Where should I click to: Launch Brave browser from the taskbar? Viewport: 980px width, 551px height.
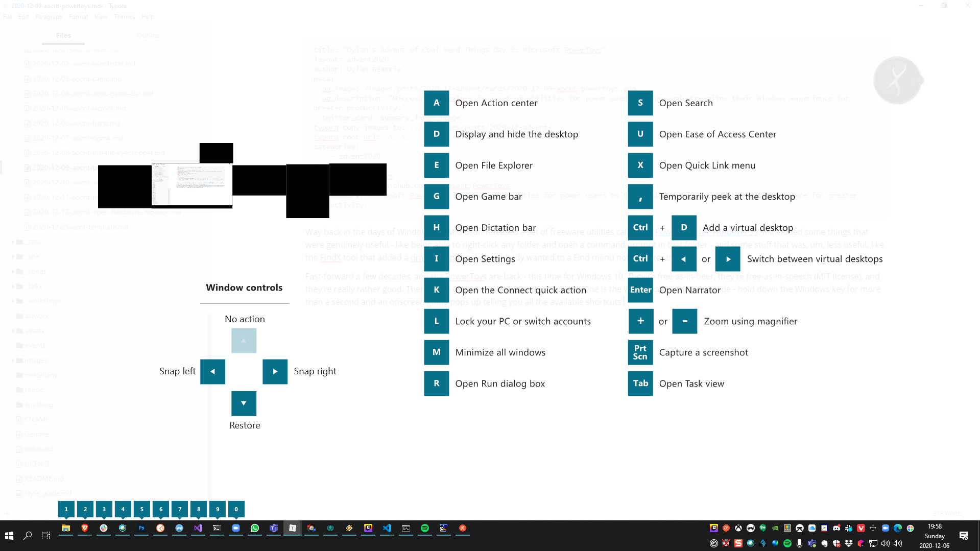(85, 528)
